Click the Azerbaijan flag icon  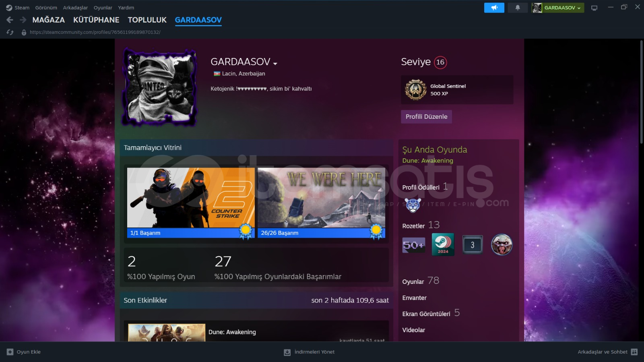click(217, 74)
